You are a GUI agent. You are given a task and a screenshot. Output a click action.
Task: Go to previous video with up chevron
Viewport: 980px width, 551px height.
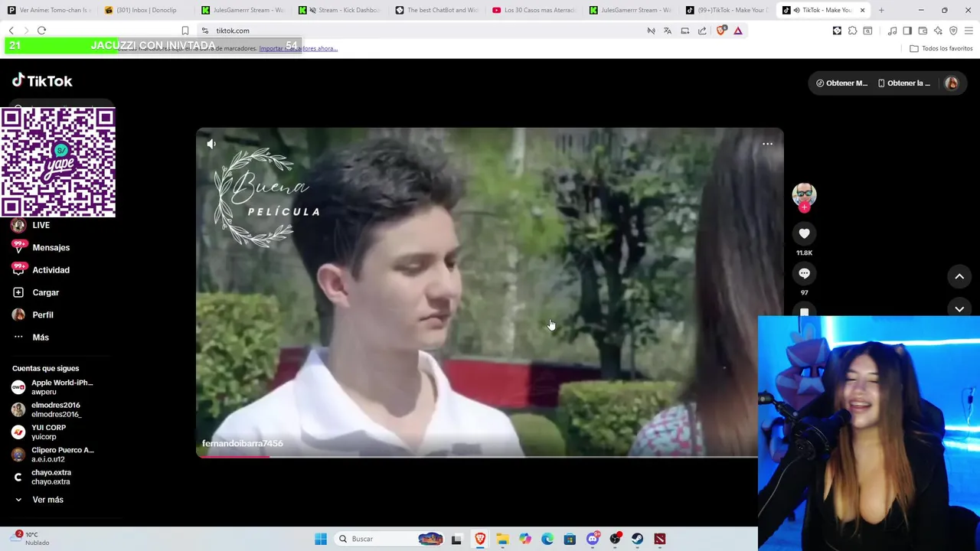[959, 277]
